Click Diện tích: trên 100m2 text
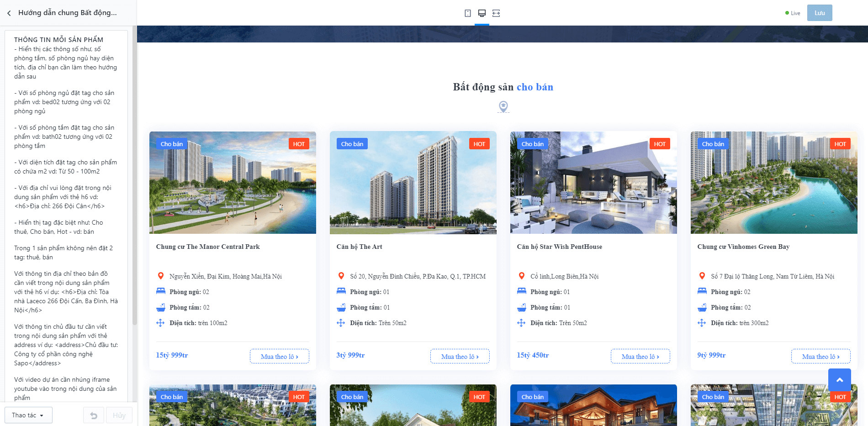 click(198, 323)
